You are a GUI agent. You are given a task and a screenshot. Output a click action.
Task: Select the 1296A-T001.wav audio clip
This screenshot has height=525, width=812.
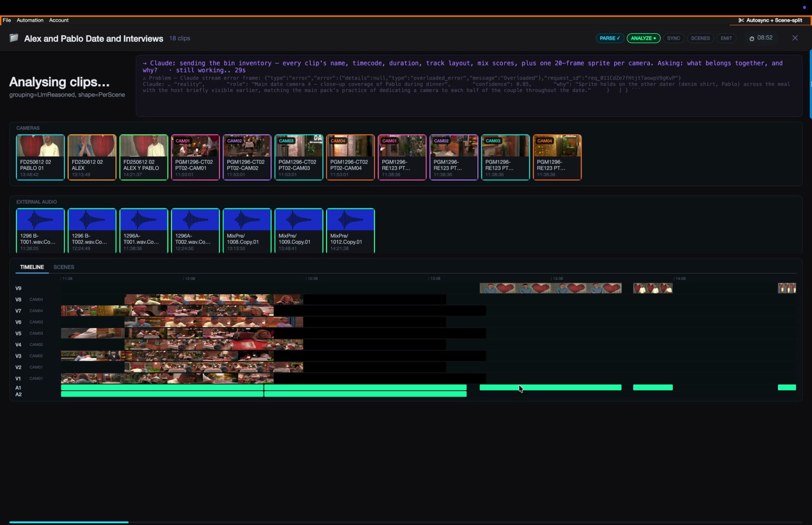144,231
